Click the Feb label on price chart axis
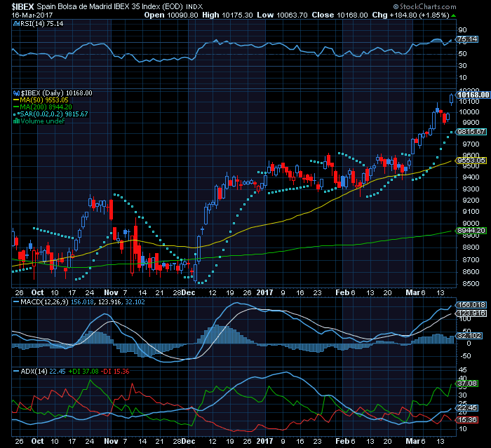Viewport: 491px width, 448px height. (342, 292)
